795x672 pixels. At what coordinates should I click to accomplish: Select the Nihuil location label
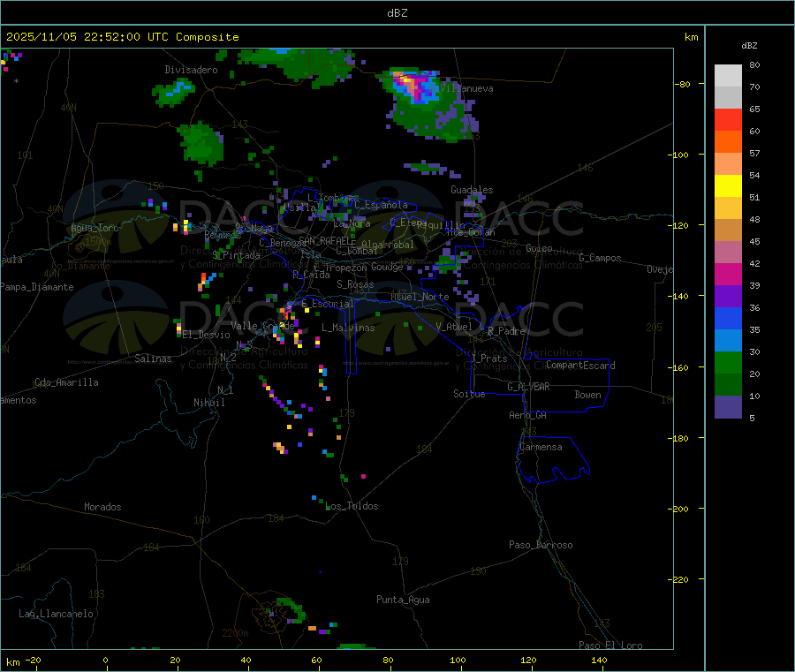point(209,403)
